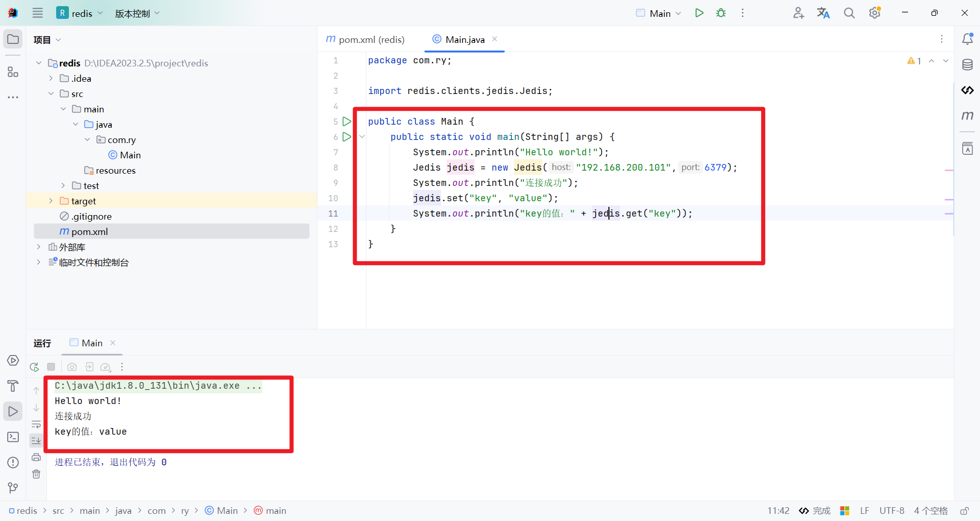Viewport: 980px width, 521px height.
Task: Open Search Everywhere magnifier
Action: [849, 13]
